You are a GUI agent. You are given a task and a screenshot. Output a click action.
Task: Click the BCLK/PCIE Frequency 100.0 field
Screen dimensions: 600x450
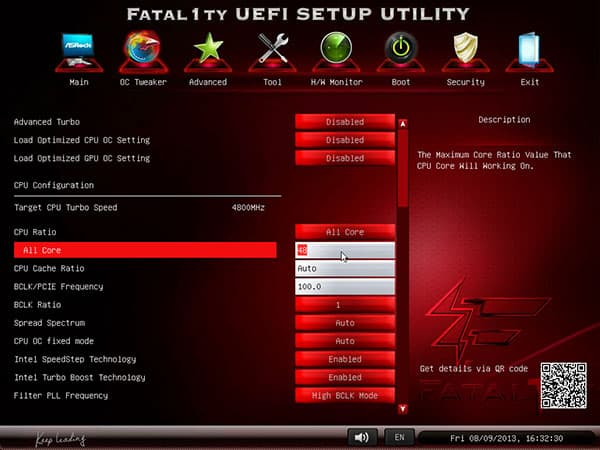click(x=345, y=287)
